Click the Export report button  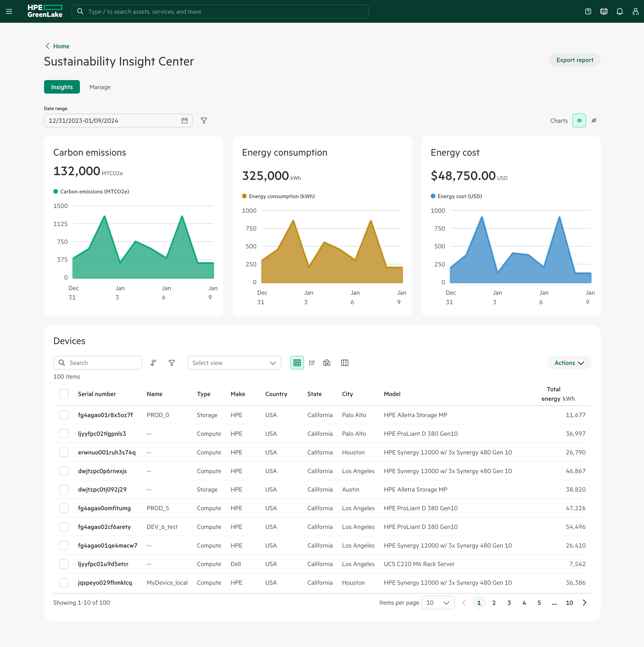pos(575,60)
